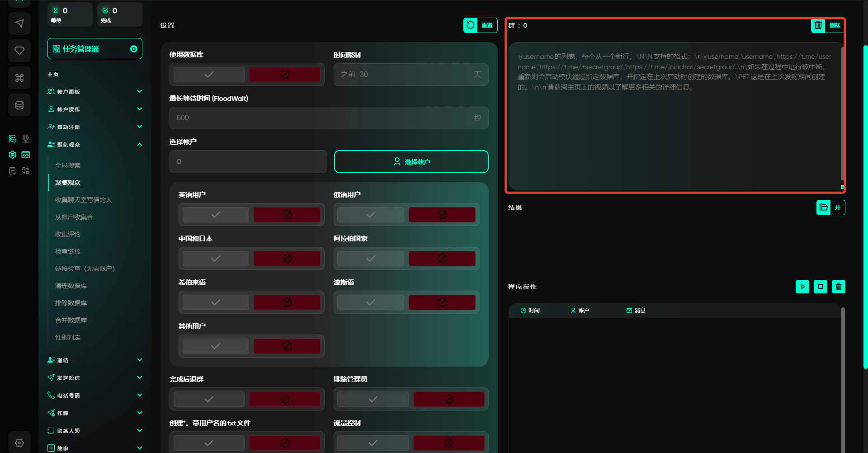Click the database icon in left sidebar
The image size is (868, 453).
point(19,105)
